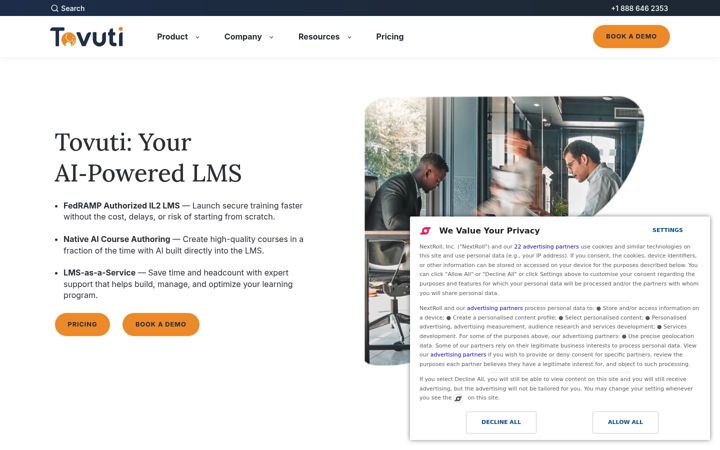Open the Search field label
Image resolution: width=720 pixels, height=450 pixels.
tap(73, 8)
